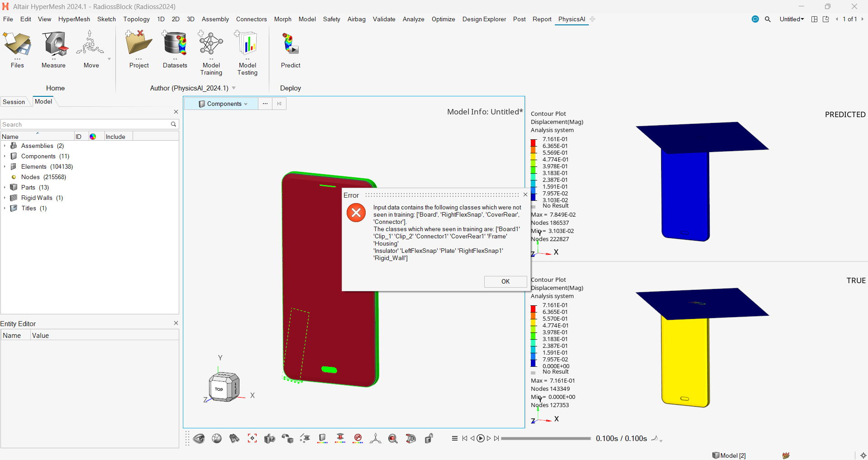Image resolution: width=868 pixels, height=460 pixels.
Task: Step one frame backward in animation
Action: pos(472,438)
